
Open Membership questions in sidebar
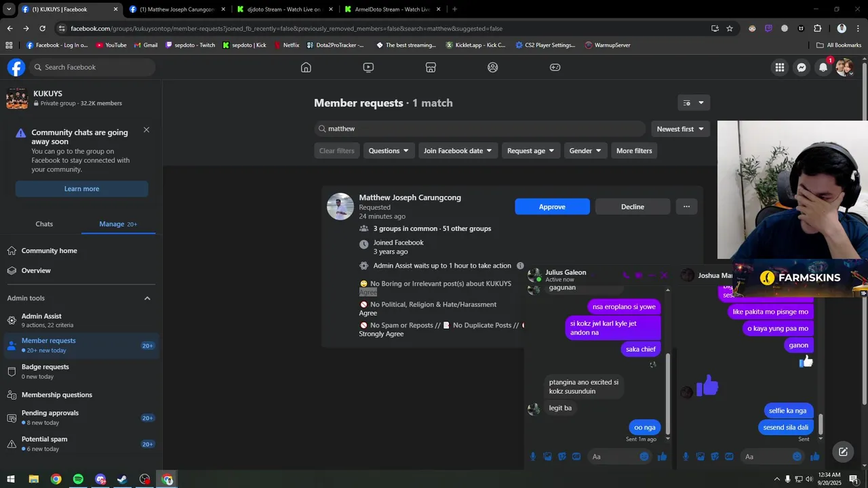[x=81, y=394]
